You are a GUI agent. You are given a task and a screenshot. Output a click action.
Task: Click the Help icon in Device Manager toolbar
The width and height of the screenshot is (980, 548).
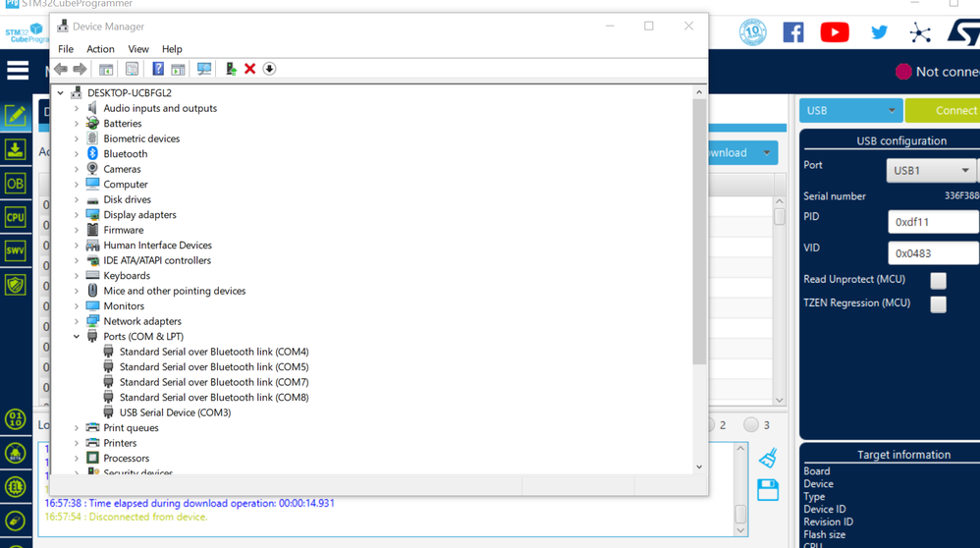(x=158, y=69)
